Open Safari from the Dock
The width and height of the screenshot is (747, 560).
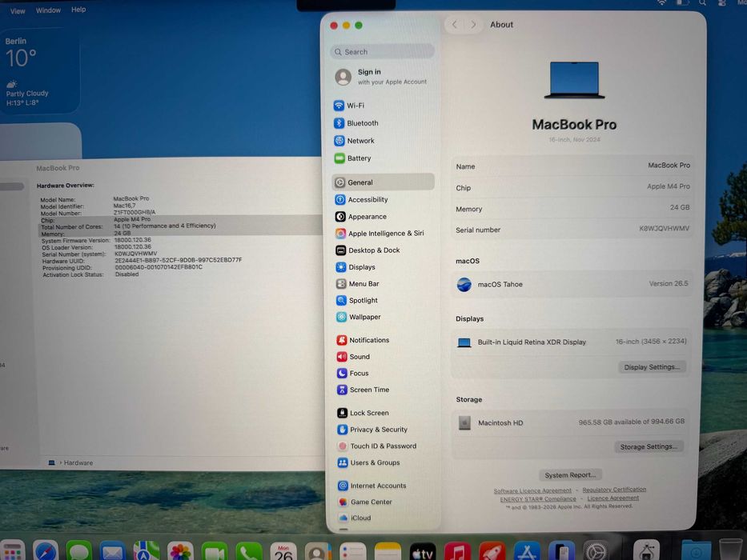point(46,551)
